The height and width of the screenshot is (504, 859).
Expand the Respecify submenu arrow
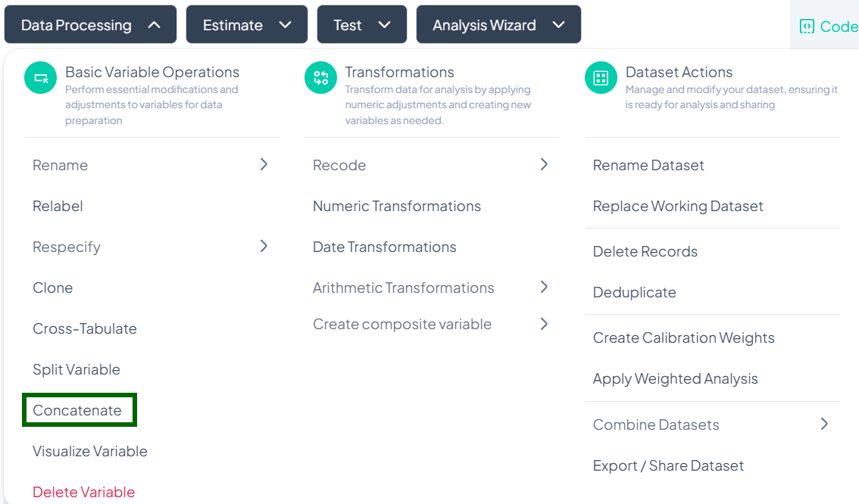[x=264, y=246]
